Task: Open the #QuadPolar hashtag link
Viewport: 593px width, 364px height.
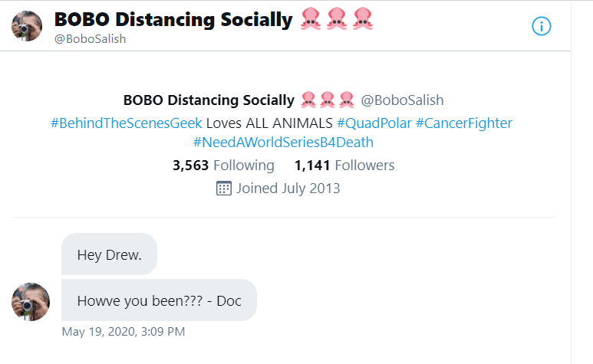Action: (374, 123)
